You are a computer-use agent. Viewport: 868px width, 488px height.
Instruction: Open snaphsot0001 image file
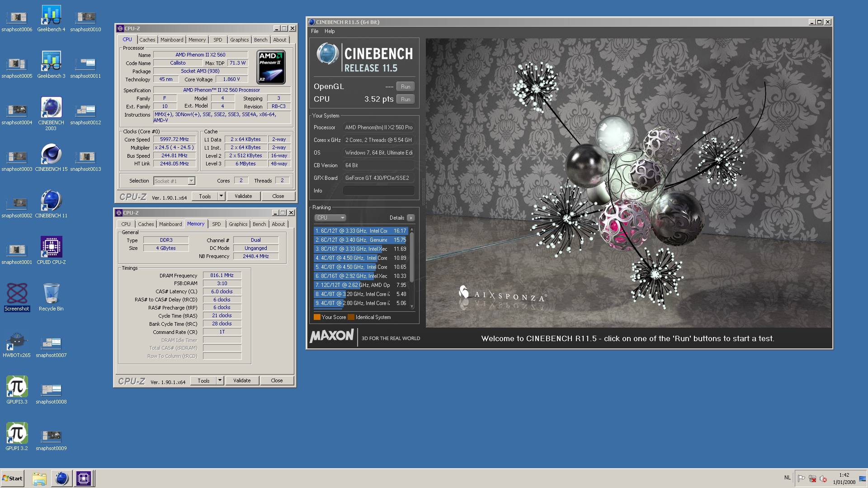click(17, 254)
